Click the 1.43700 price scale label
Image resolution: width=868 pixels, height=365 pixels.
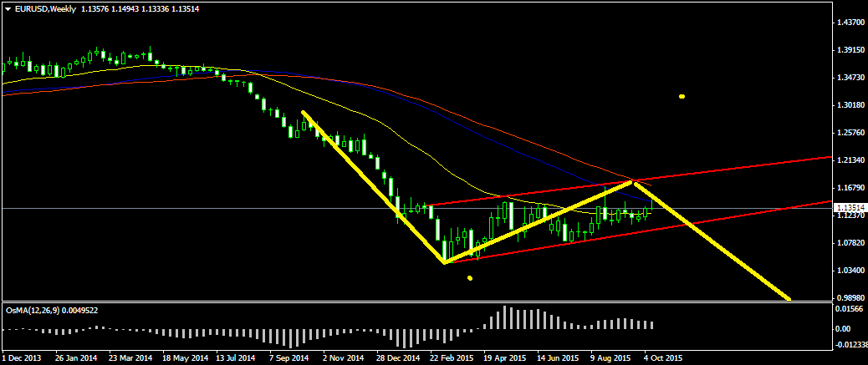coord(850,23)
